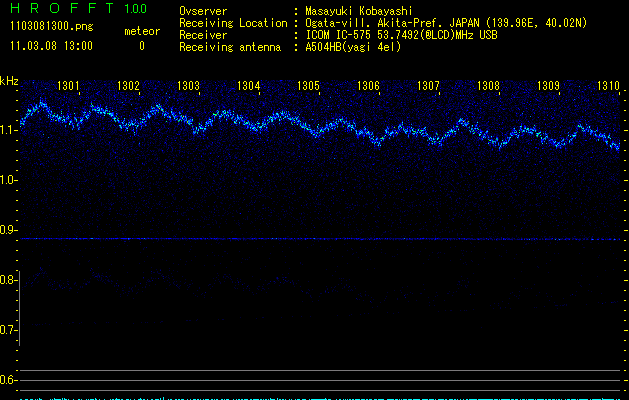Click the 0.9 frequency axis label
The width and height of the screenshot is (629, 400).
click(9, 230)
